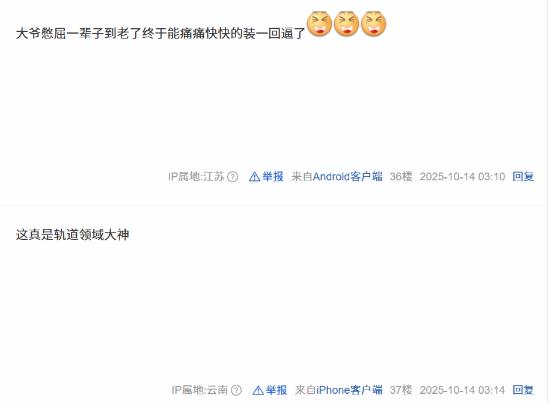The image size is (550, 404).
Task: Click the middle laughing emoji in the 36楼 post
Action: (x=346, y=24)
